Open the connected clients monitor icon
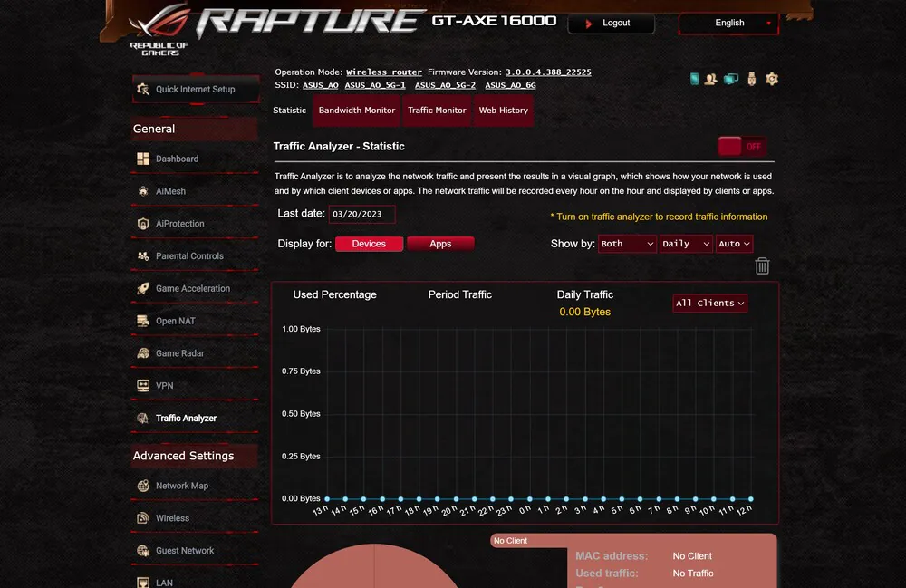This screenshot has height=588, width=906. [x=731, y=79]
